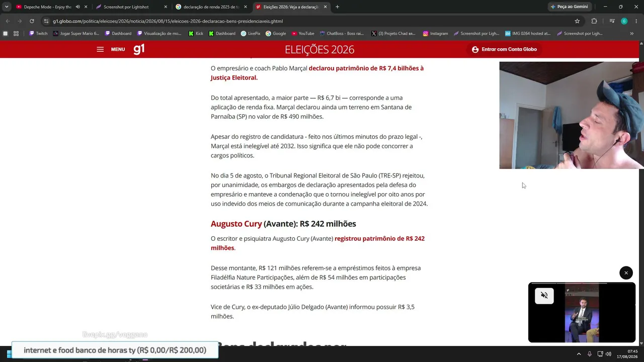Viewport: 644px width, 362px height.
Task: Open the R$ 7,4 bilhões patrimônio link
Action: 317,73
